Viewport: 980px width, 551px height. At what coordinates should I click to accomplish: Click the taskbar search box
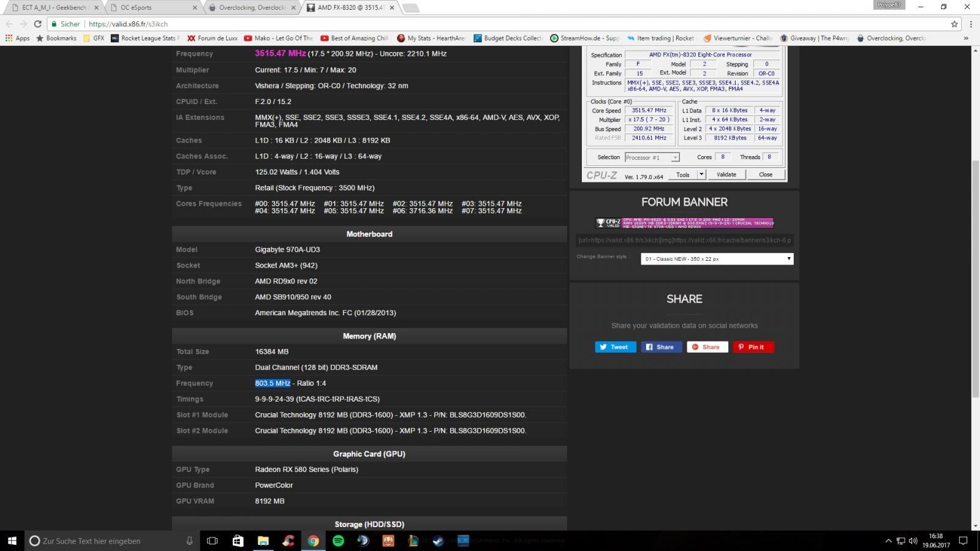point(113,541)
